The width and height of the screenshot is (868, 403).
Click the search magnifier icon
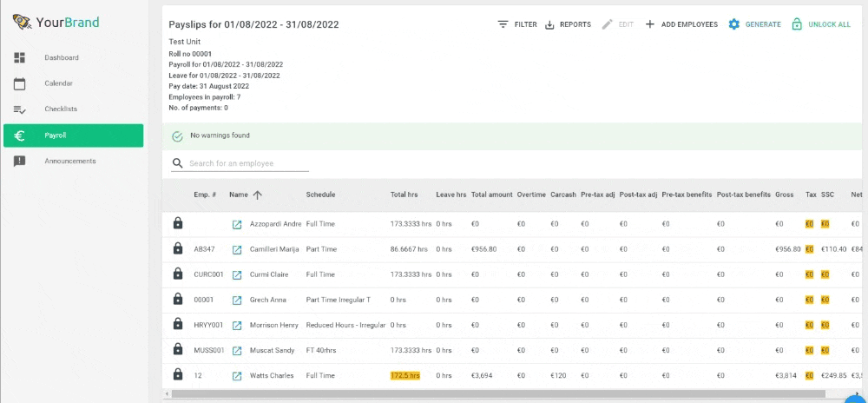click(x=177, y=163)
